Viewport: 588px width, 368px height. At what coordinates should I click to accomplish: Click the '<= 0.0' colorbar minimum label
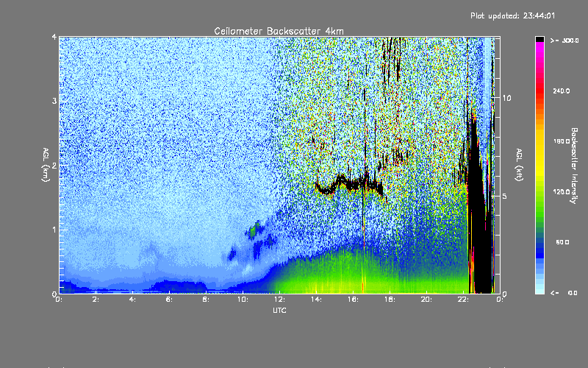(564, 292)
